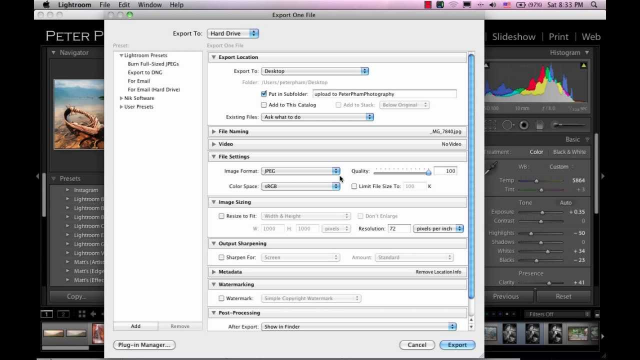Click shadow clipping triangle in histogram
Viewport: 640px width, 360px height.
coord(486,65)
